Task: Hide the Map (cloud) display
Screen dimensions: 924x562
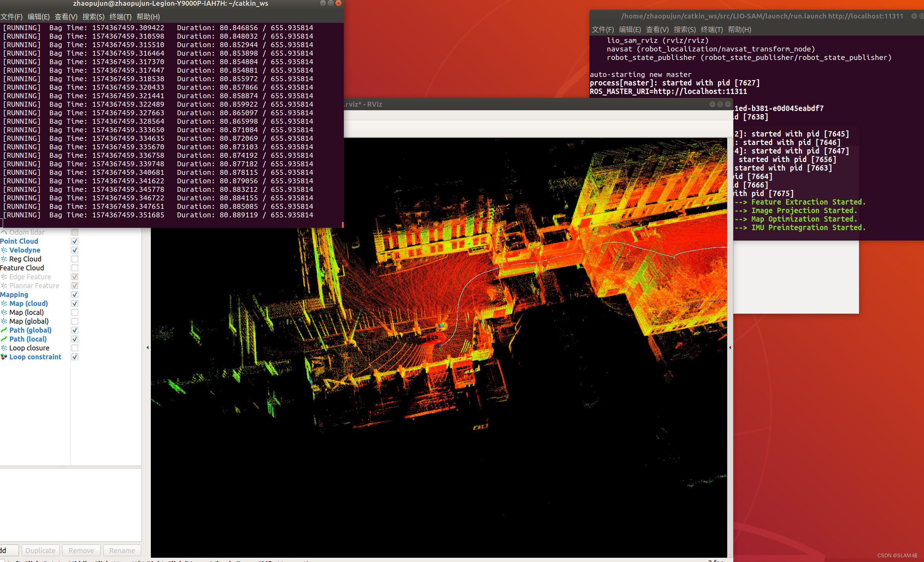Action: point(75,304)
